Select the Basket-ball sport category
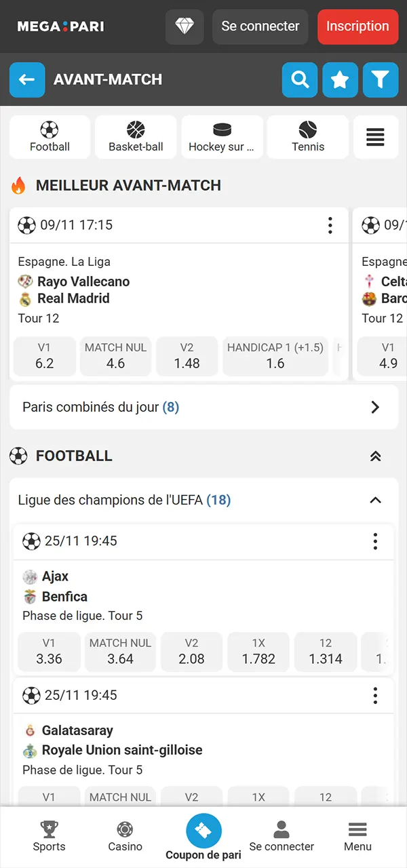This screenshot has width=407, height=868. [135, 136]
